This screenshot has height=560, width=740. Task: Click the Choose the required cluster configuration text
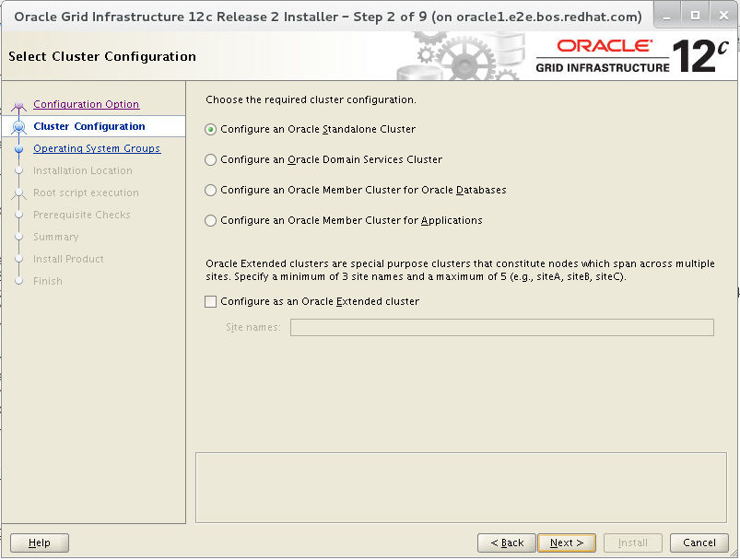coord(311,100)
